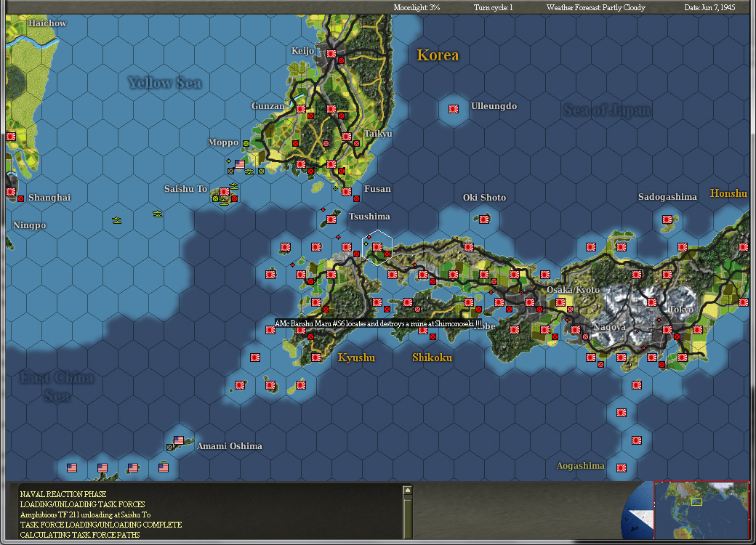Select the Tsushima island base flag
Viewport: 756px width, 545px height.
click(331, 219)
